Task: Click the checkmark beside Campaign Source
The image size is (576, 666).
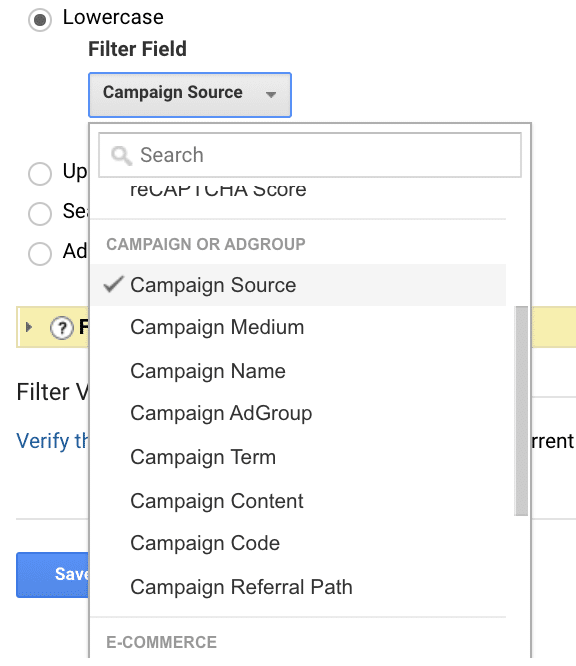Action: (x=113, y=285)
